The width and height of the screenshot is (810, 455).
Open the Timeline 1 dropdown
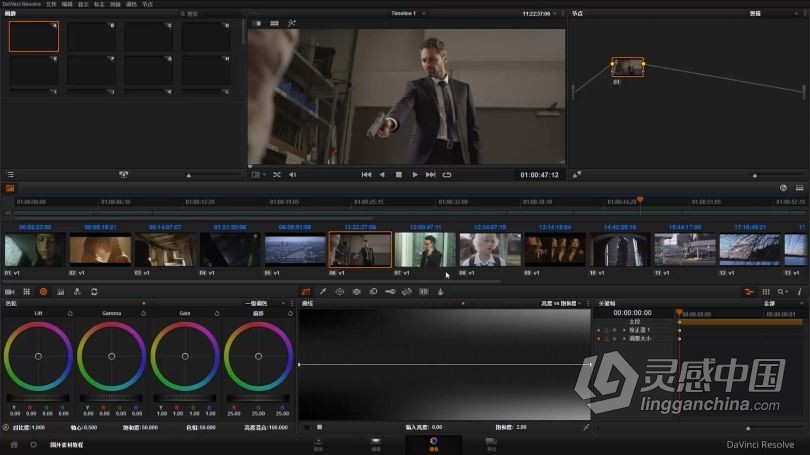tap(408, 13)
